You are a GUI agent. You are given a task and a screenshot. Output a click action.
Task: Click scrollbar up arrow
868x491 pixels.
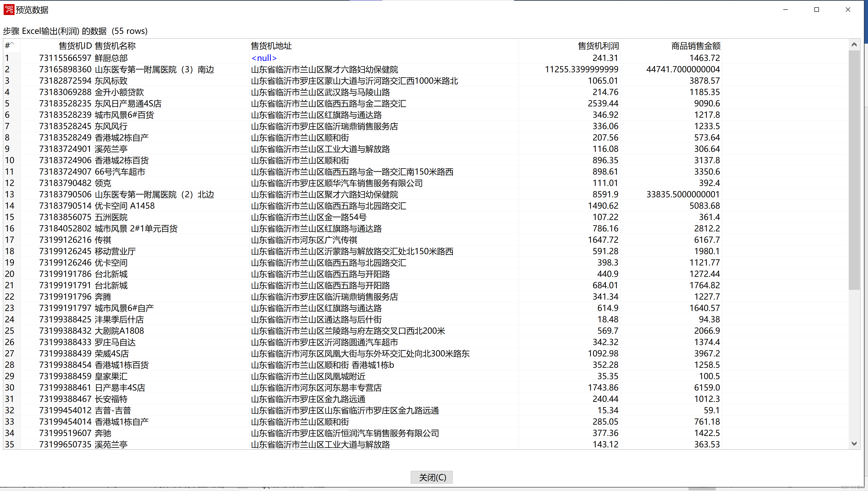(854, 45)
